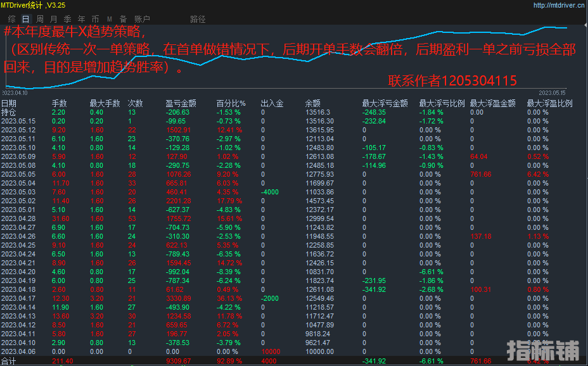
Task: Select the date cell 2023.05.15
Action: coord(18,122)
